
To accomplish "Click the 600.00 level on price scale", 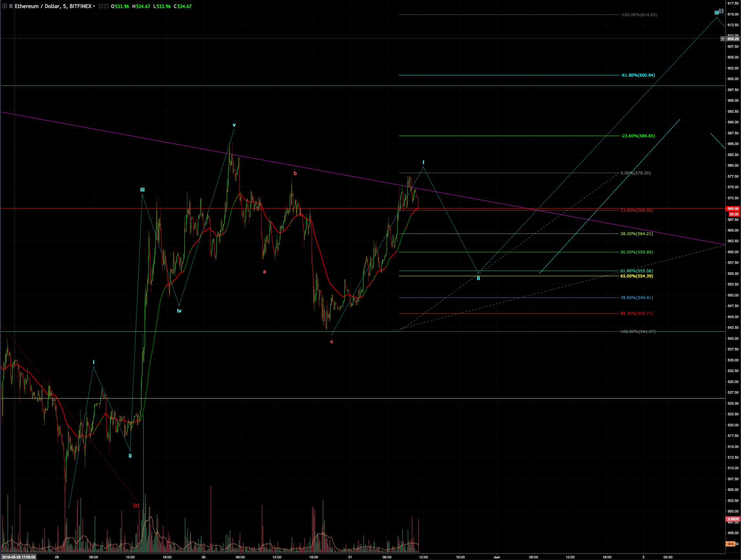I will click(x=733, y=79).
